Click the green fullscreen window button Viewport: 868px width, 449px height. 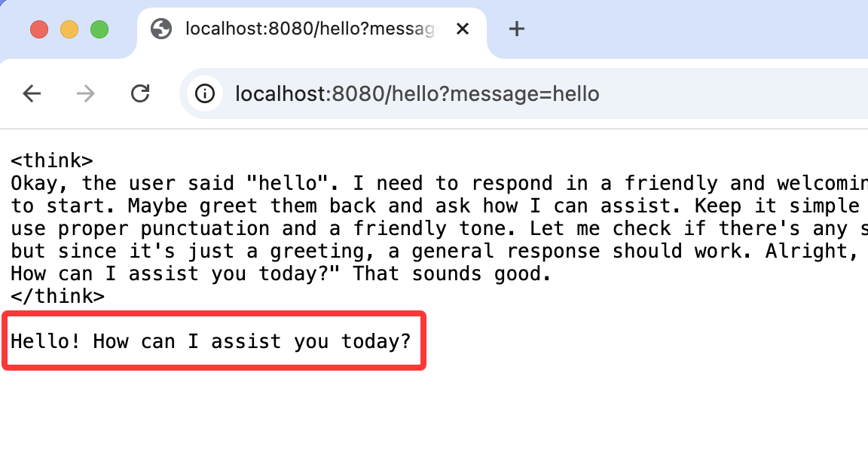[x=99, y=29]
